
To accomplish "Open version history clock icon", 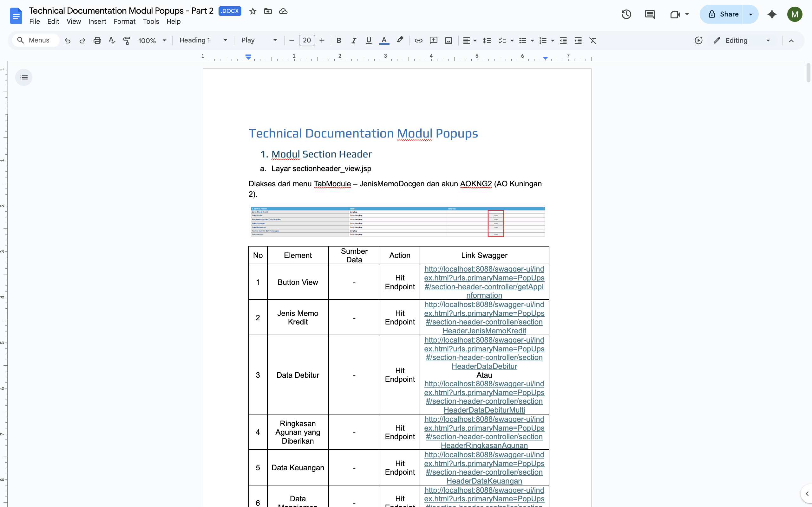I will pos(626,14).
